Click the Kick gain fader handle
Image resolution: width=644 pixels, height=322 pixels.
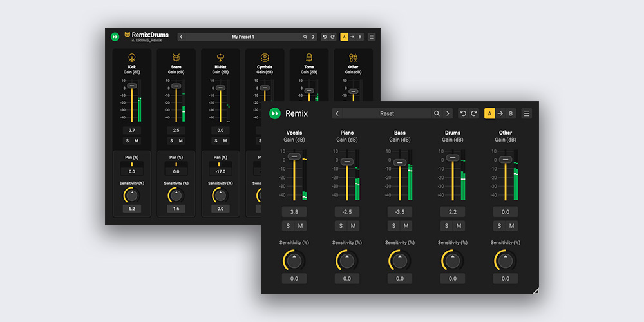coord(132,86)
